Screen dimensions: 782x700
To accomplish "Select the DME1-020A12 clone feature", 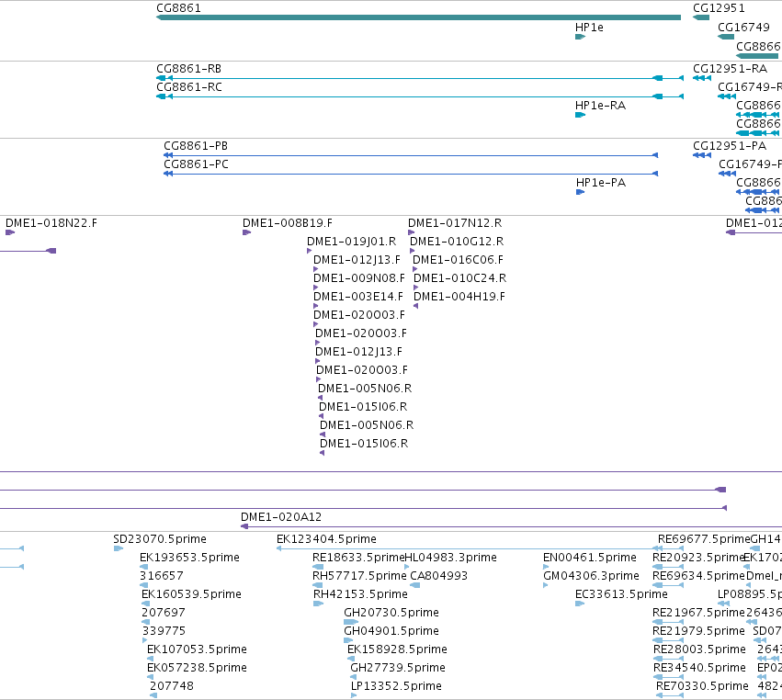I will click(x=511, y=526).
